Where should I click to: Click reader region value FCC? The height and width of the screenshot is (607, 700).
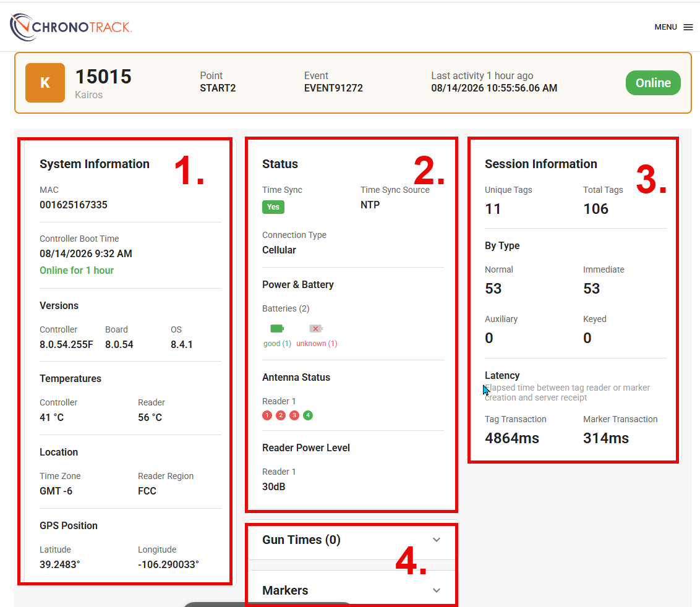(147, 491)
